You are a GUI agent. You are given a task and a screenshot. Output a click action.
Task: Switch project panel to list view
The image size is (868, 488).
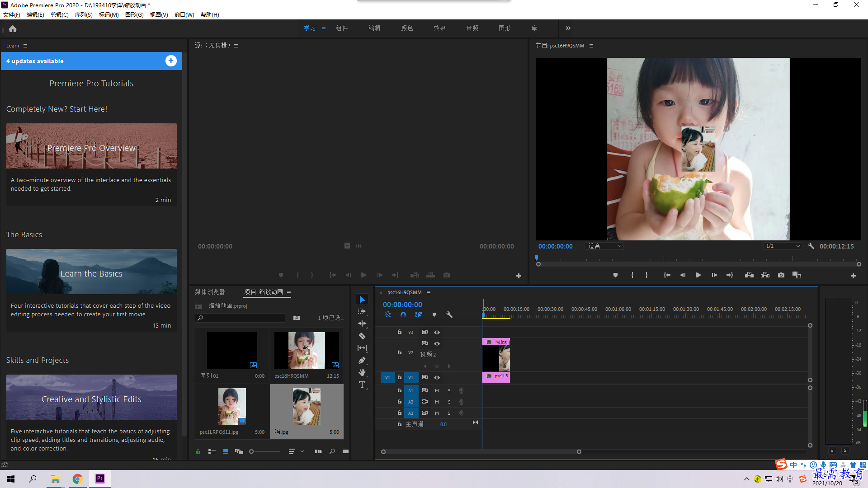pyautogui.click(x=212, y=451)
